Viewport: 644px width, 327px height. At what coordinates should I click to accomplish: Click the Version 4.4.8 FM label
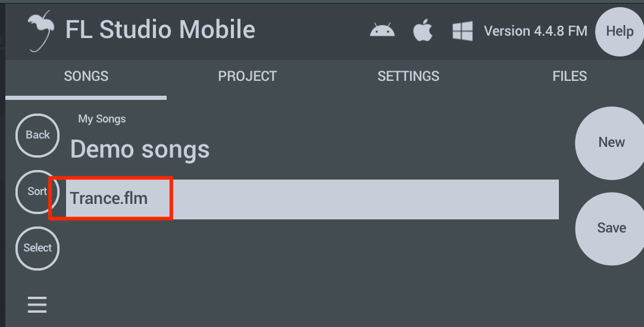pyautogui.click(x=535, y=31)
